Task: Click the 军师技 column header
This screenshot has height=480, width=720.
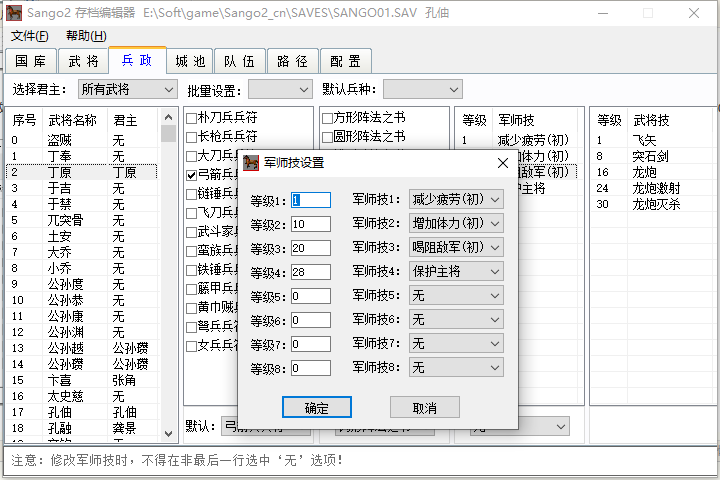Action: click(534, 120)
